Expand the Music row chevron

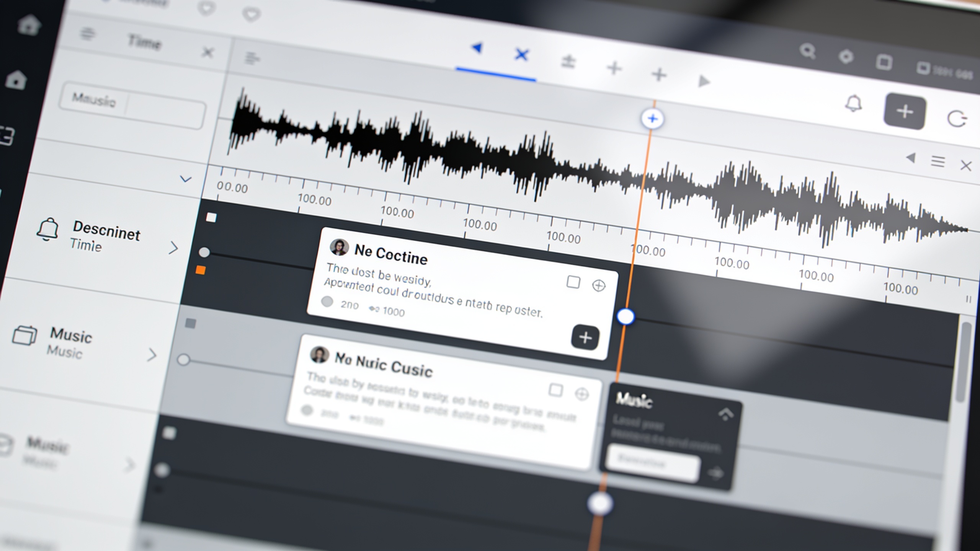point(152,355)
